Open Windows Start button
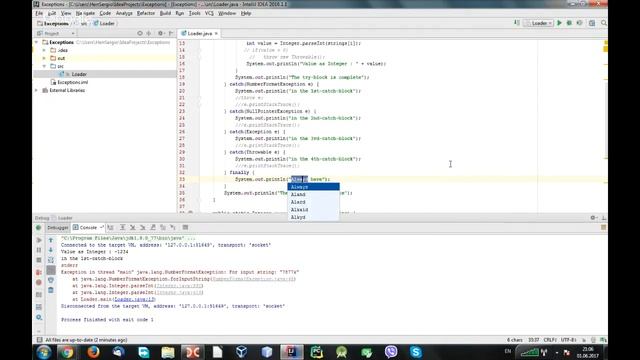640x360 pixels. pos(43,352)
